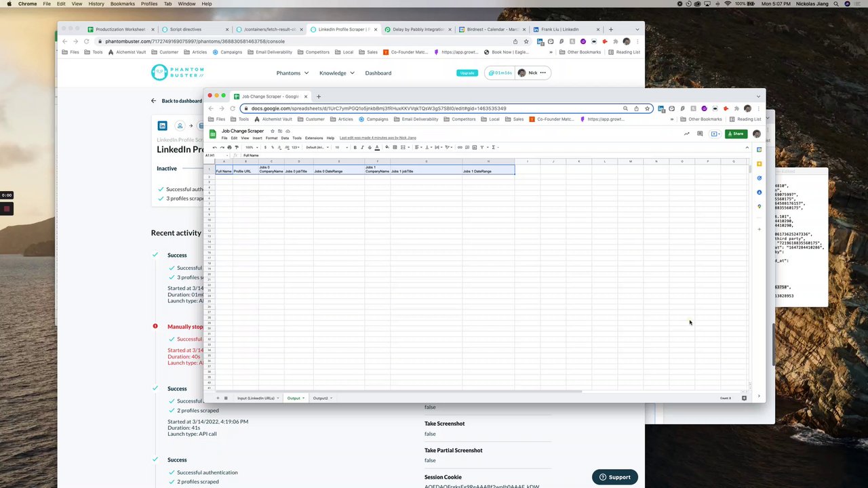Open the File menu in Sheets
868x488 pixels.
click(224, 138)
